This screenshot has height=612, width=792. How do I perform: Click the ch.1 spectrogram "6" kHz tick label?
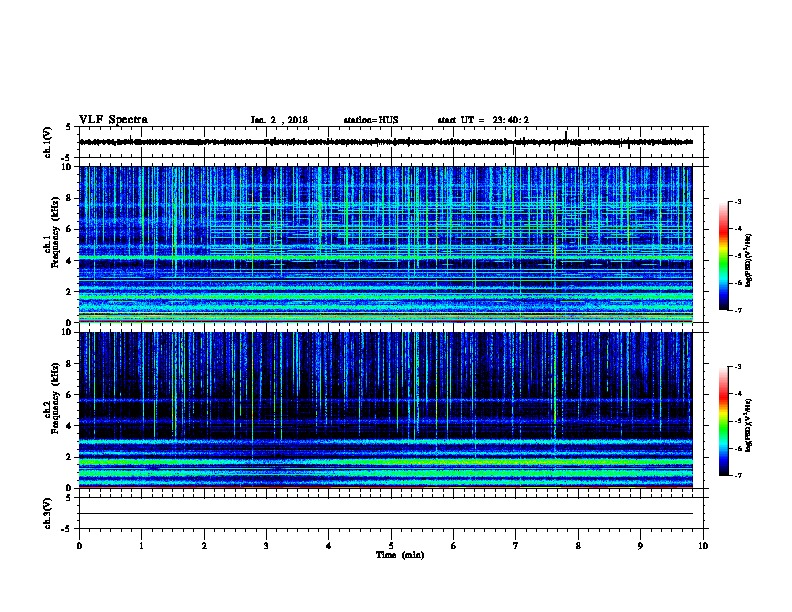point(70,229)
